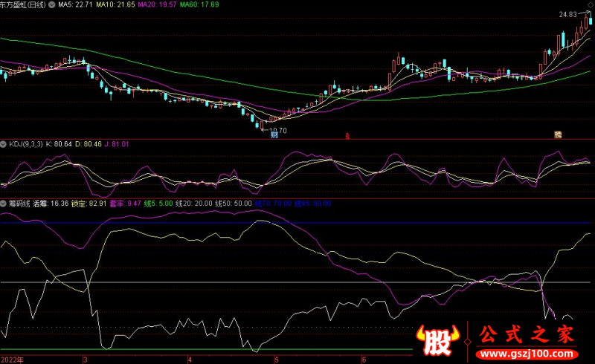Screen dimensions: 595x364
Task: Click the red dollar event marker
Action: [x=347, y=136]
